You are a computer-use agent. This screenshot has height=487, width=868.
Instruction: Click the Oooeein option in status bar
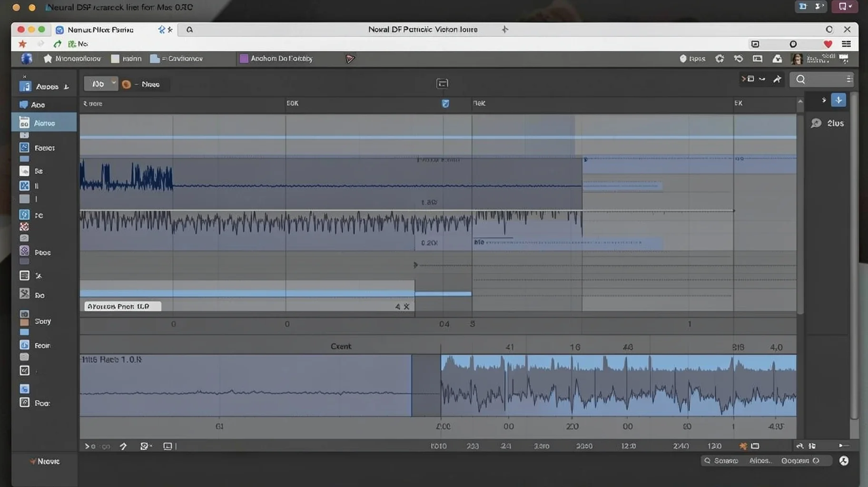pos(800,461)
